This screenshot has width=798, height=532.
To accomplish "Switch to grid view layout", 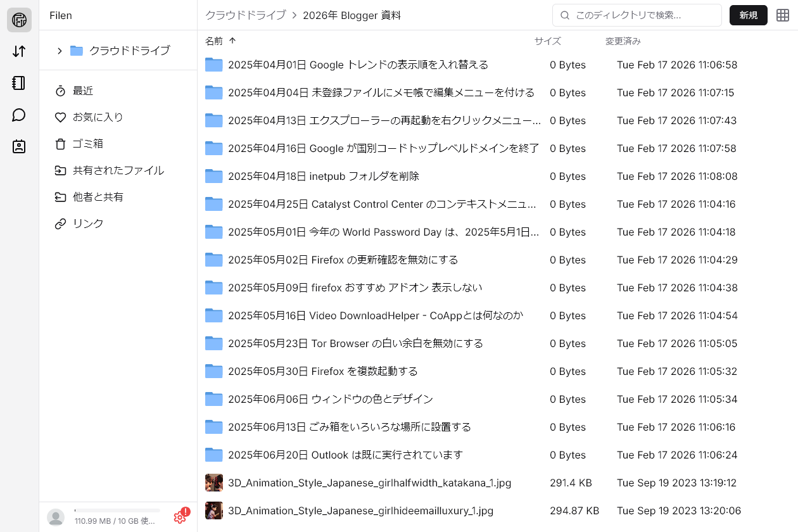I will coord(783,15).
